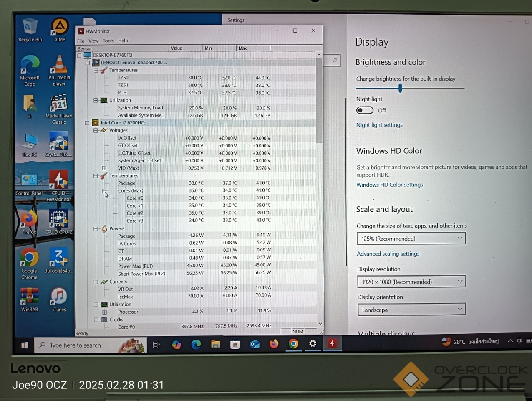Open Windows HD Color settings link
Image resolution: width=532 pixels, height=401 pixels.
[x=390, y=185]
